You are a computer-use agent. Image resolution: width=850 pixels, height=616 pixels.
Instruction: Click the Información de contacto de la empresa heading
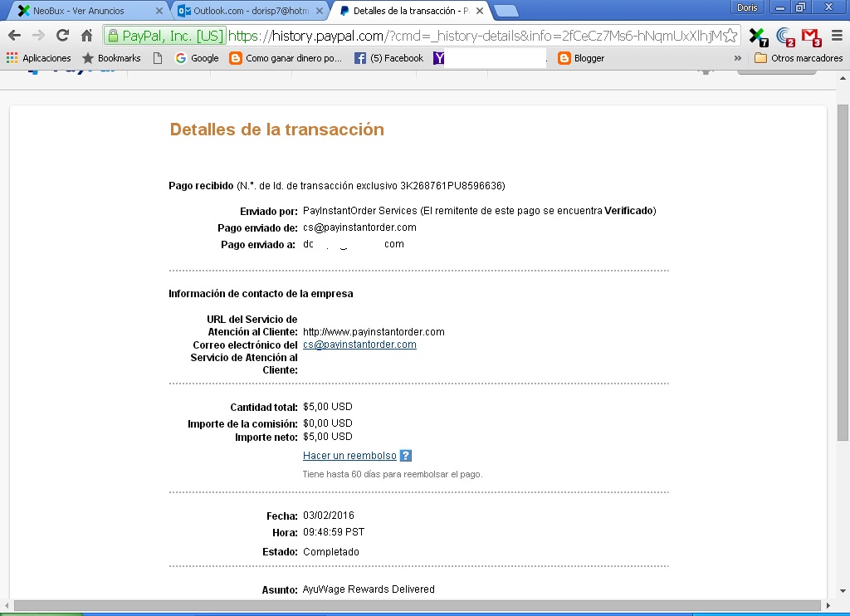(x=261, y=293)
